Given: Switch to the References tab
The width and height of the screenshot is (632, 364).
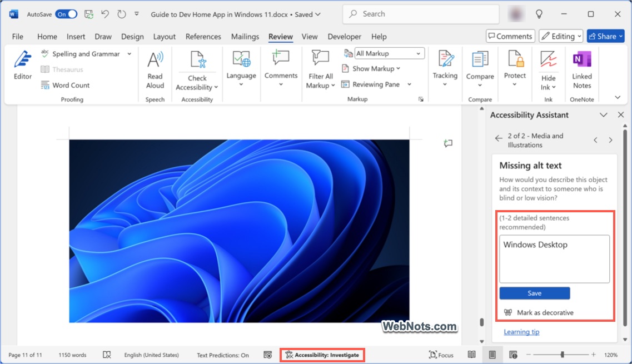Looking at the screenshot, I should pos(203,37).
